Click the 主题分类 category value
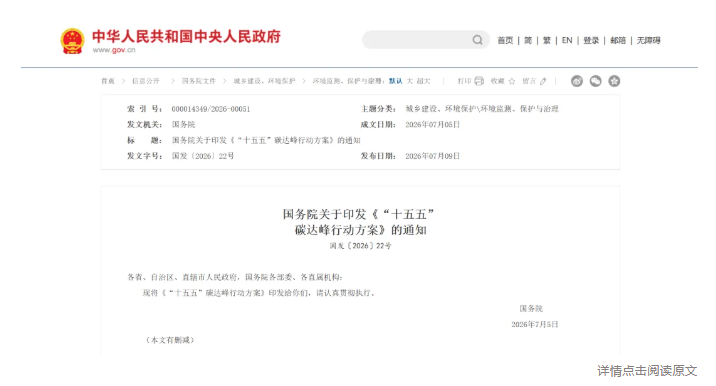The height and width of the screenshot is (386, 716). 482,109
